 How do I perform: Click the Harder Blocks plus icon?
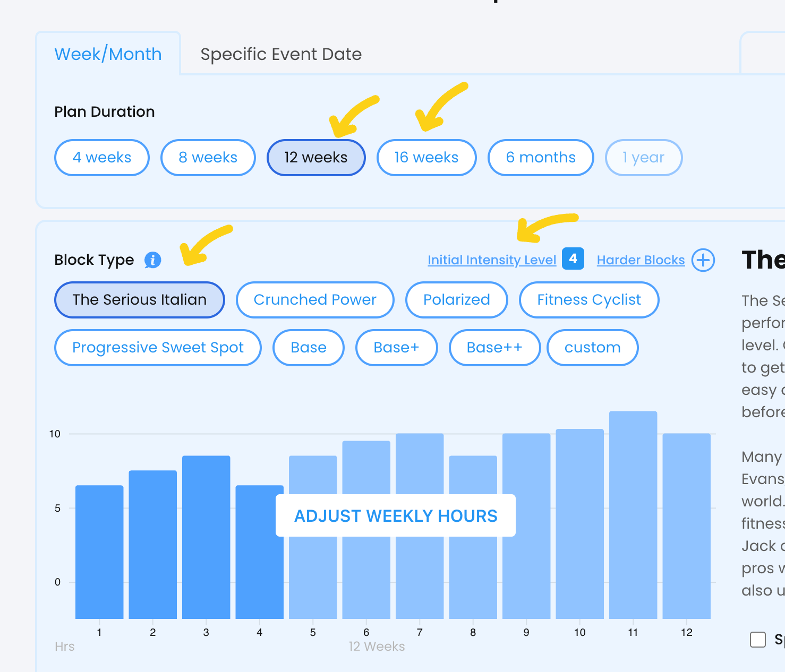(x=703, y=260)
